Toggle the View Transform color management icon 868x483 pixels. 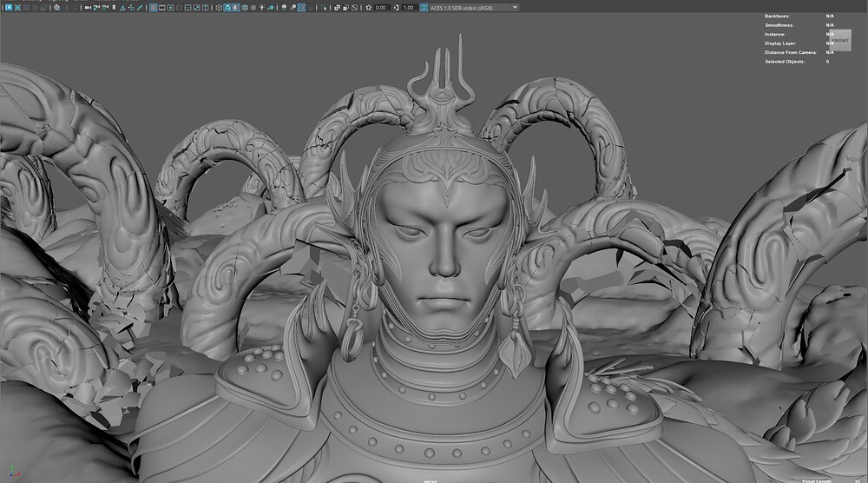click(x=423, y=7)
